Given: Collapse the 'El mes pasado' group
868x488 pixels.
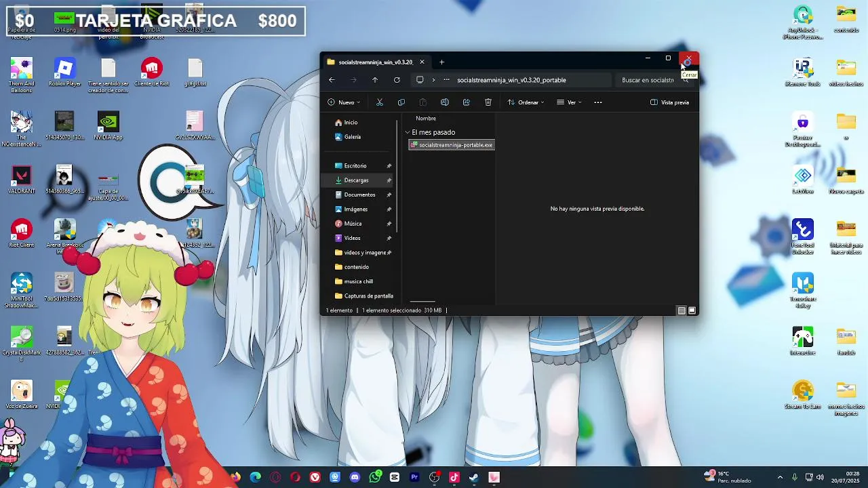Looking at the screenshot, I should coord(408,132).
